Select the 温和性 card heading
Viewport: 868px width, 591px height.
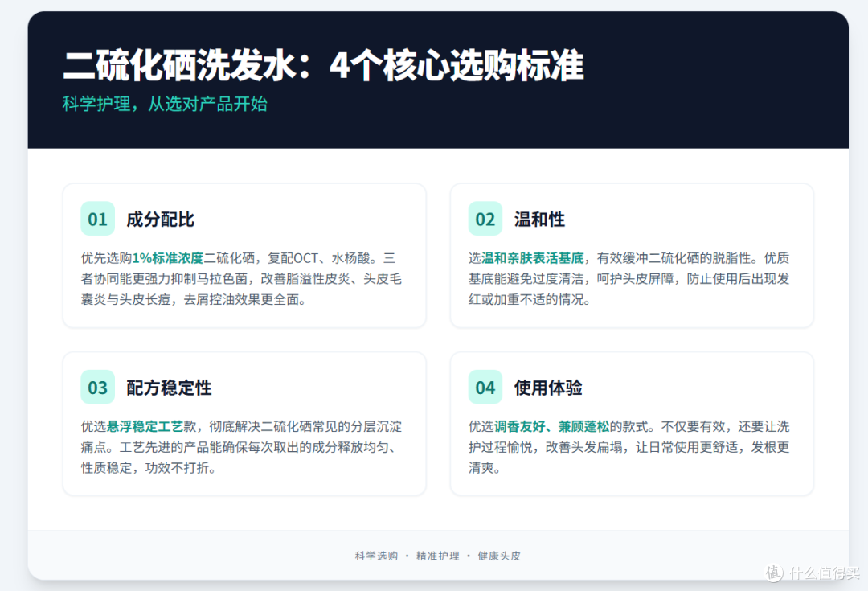[x=540, y=220]
